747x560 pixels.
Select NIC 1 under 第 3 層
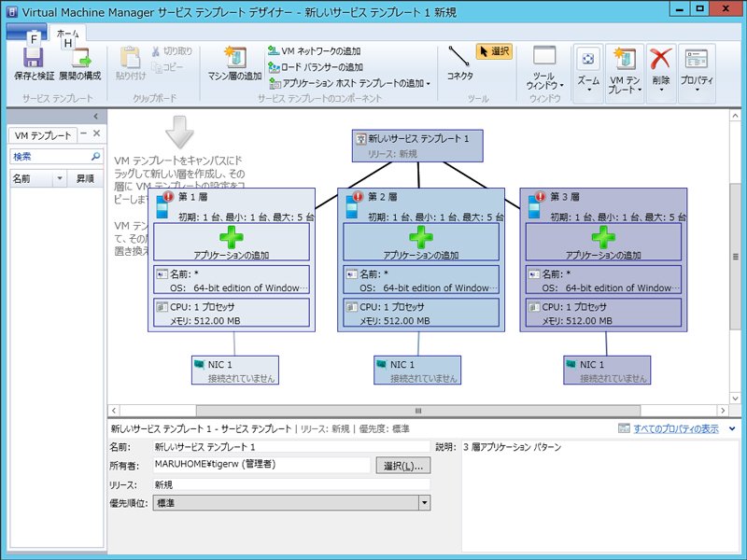click(x=607, y=370)
